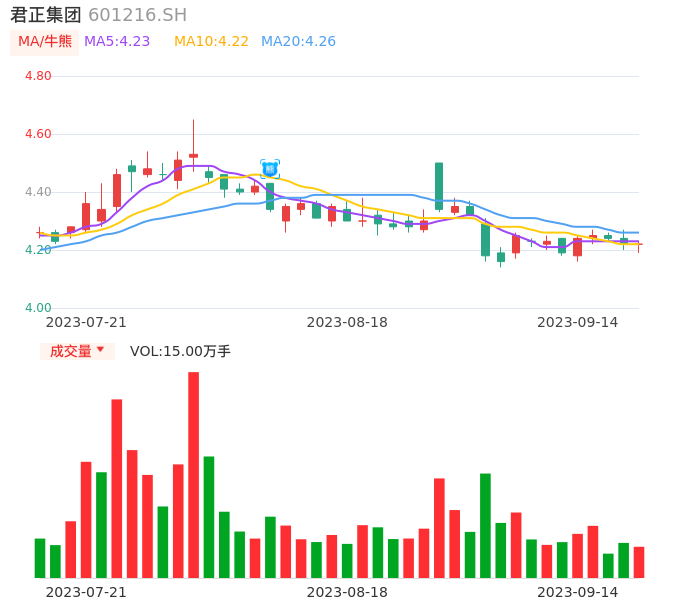Click the stock name 君正集团

pos(46,15)
